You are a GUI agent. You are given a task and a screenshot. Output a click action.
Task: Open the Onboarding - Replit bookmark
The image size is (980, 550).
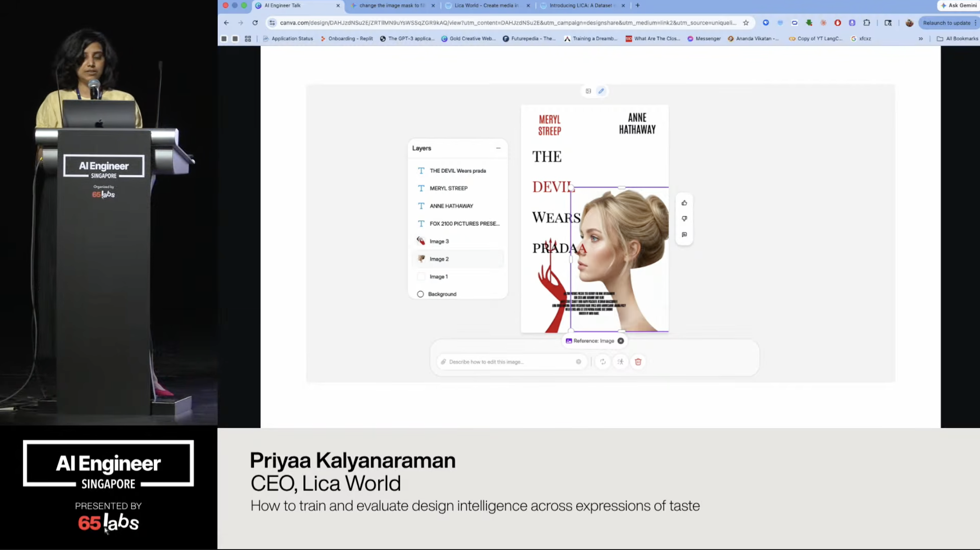coord(346,39)
